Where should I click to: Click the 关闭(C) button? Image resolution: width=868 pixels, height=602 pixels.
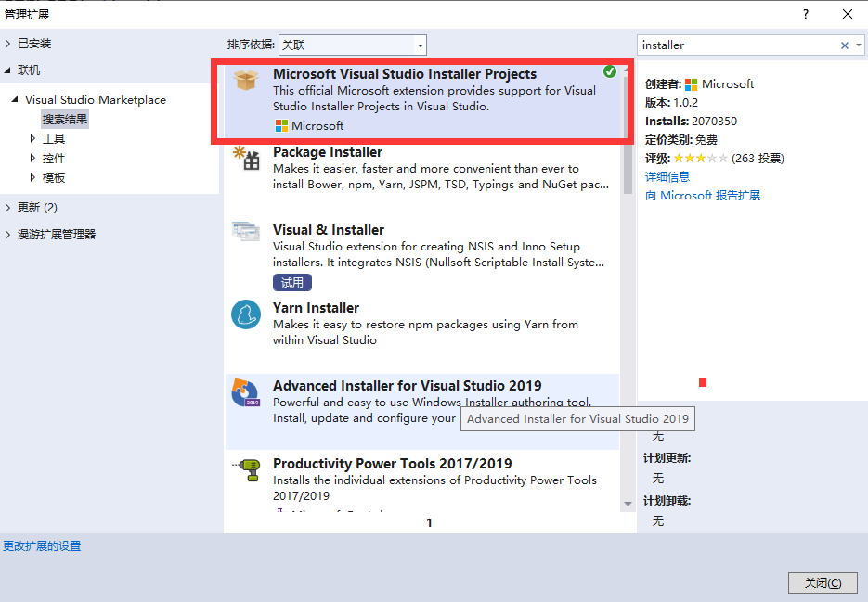[x=823, y=583]
